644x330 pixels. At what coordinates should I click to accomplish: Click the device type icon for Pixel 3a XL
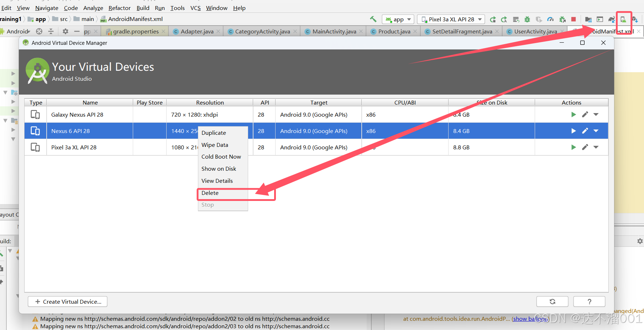pos(35,147)
